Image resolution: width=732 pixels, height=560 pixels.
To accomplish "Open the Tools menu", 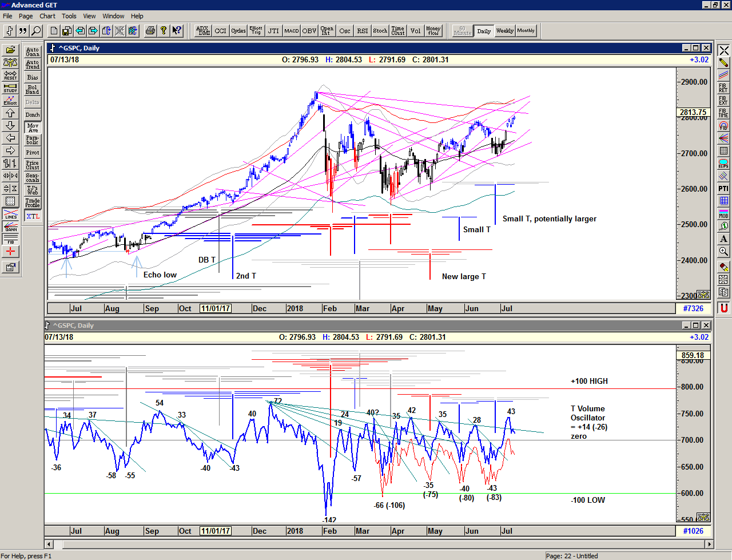I will (69, 16).
